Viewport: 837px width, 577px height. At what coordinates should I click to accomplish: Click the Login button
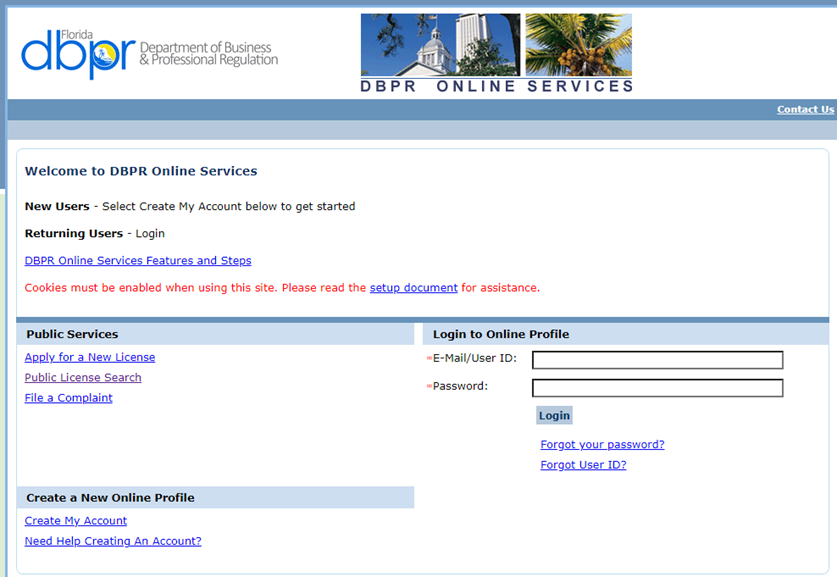tap(554, 415)
